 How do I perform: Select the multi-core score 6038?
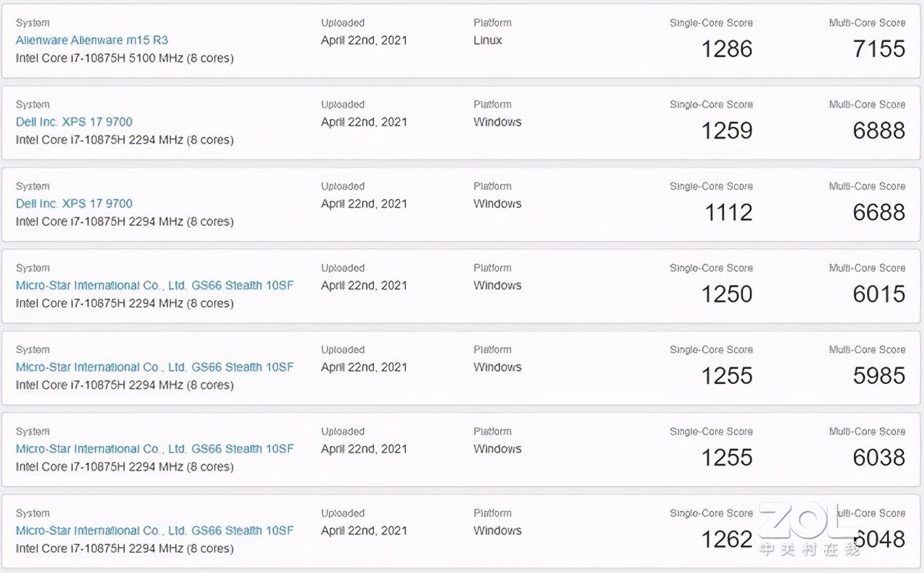tap(879, 458)
